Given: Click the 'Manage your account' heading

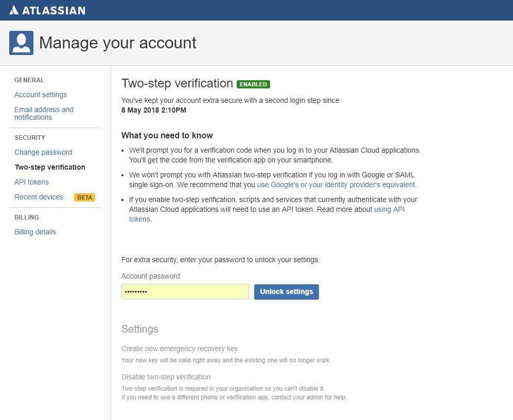Looking at the screenshot, I should 118,43.
